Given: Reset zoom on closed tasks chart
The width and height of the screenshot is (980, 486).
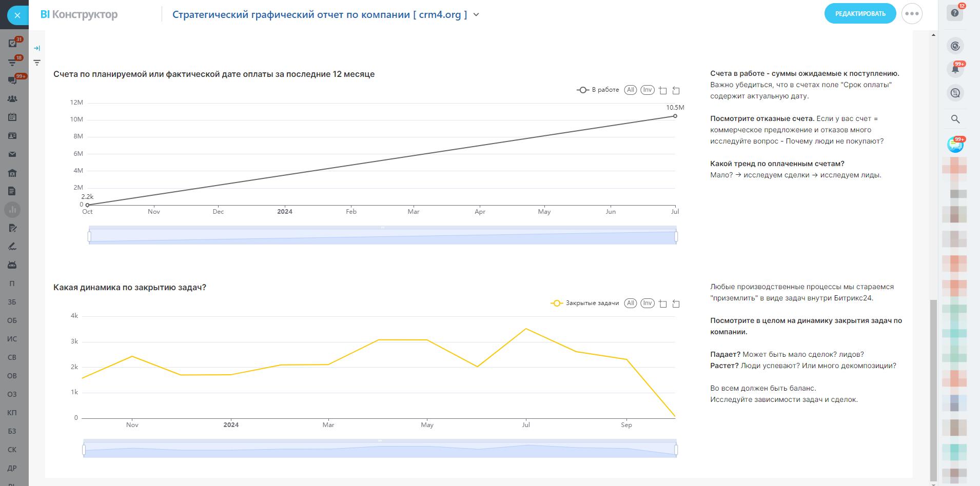Looking at the screenshot, I should pos(676,303).
